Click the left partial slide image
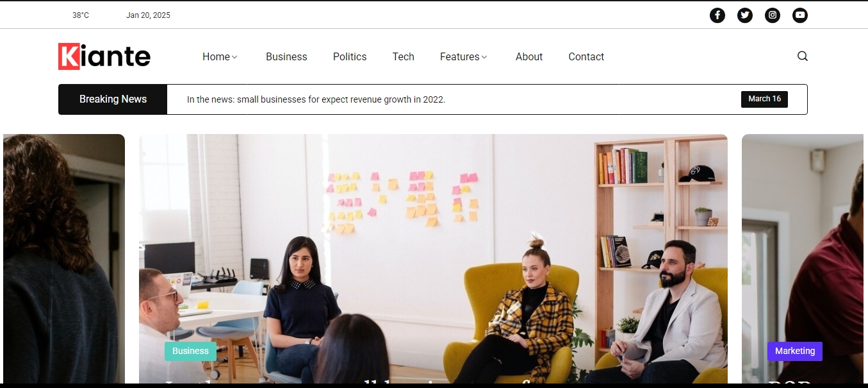 (x=64, y=258)
